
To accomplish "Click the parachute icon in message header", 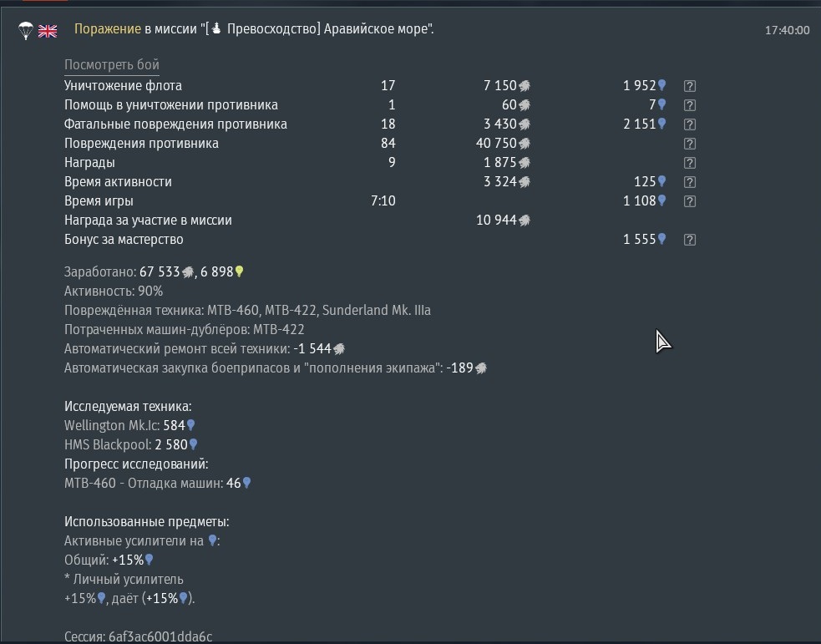I will [25, 30].
